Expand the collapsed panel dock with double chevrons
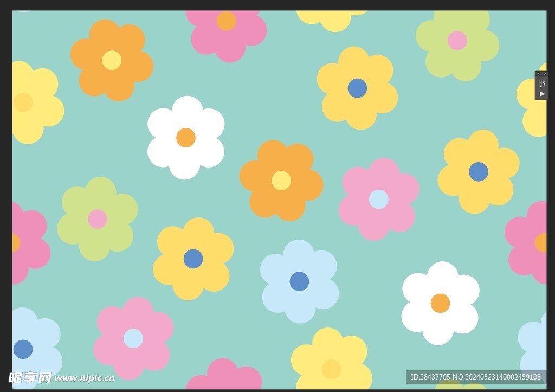The height and width of the screenshot is (392, 555). click(539, 74)
